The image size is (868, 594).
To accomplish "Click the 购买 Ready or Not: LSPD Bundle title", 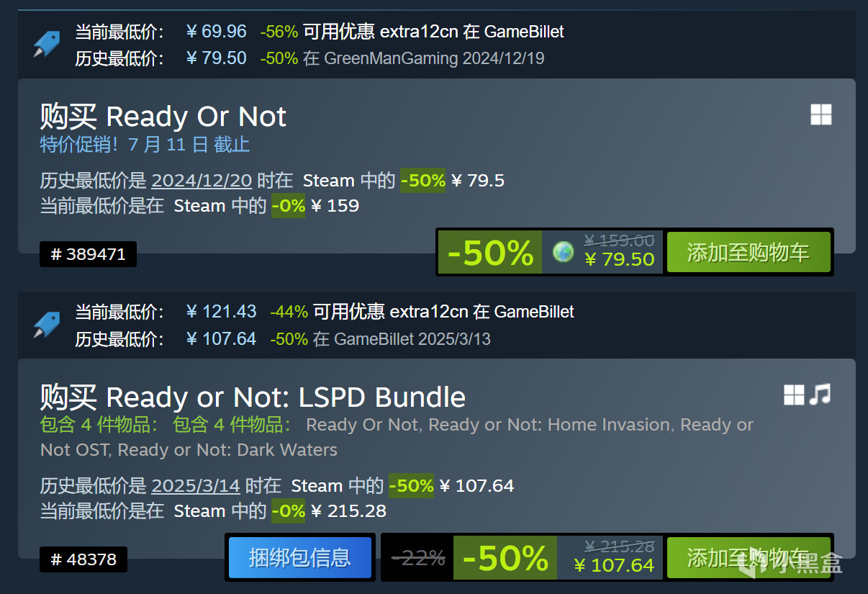I will 253,397.
